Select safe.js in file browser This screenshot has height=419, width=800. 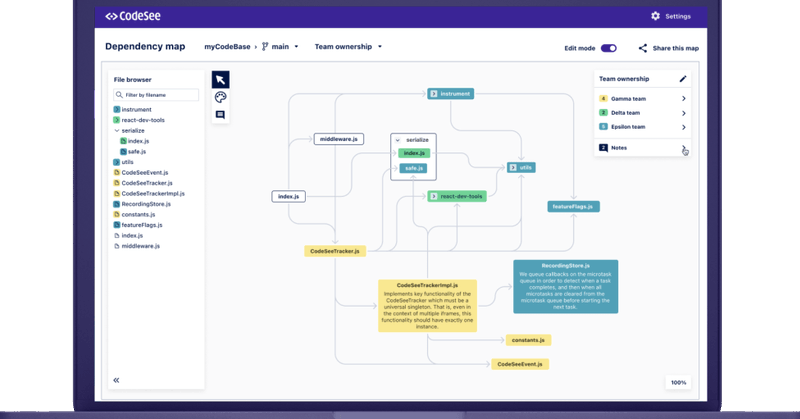coord(137,152)
